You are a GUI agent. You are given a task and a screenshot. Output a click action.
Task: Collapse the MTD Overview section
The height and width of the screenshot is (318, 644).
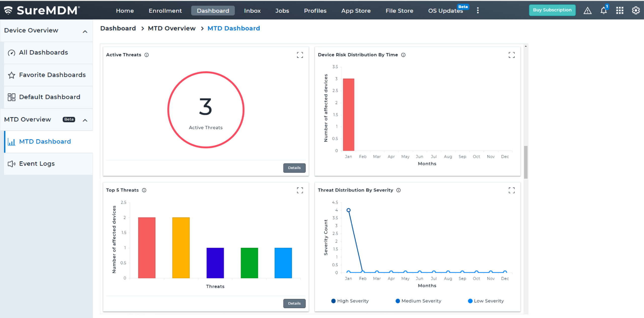[85, 120]
